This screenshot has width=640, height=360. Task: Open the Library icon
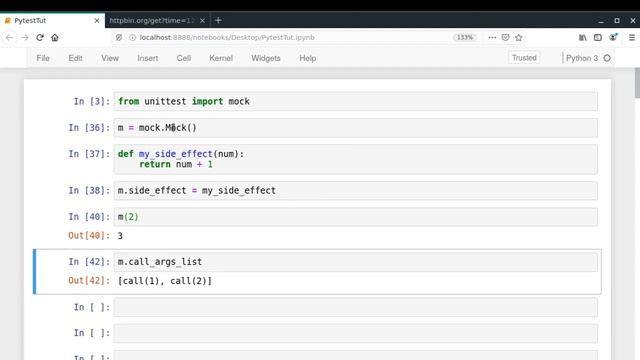coord(582,38)
